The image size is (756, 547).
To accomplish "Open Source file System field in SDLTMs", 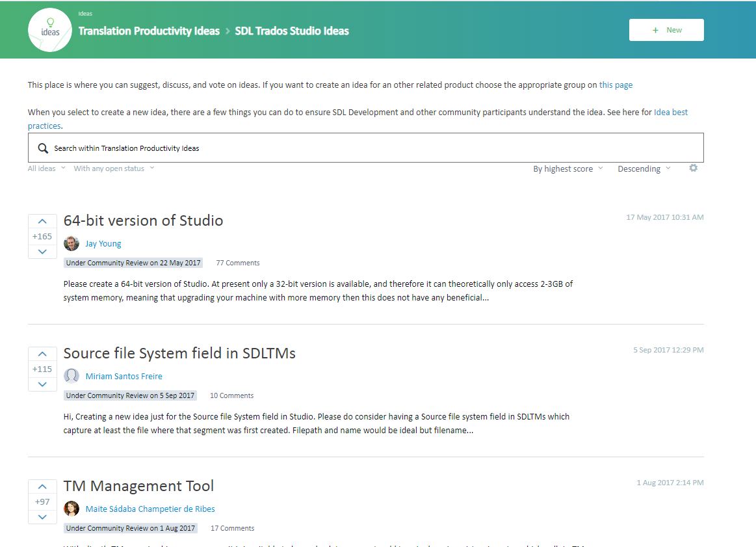I will 179,353.
